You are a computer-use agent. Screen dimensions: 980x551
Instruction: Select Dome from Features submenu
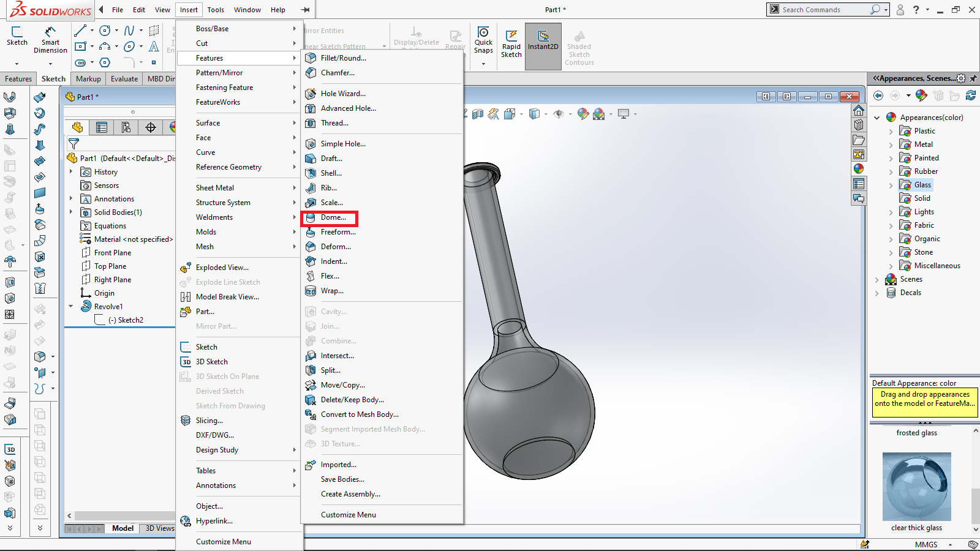point(333,217)
